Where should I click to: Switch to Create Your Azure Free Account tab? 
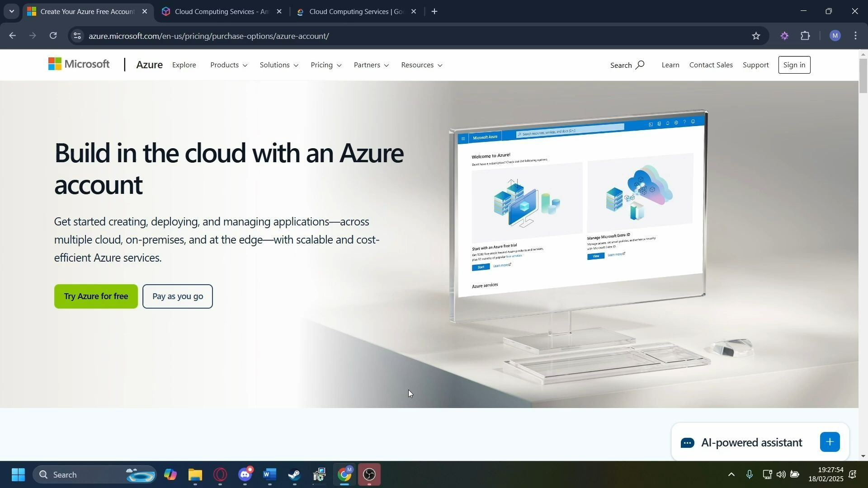[87, 12]
